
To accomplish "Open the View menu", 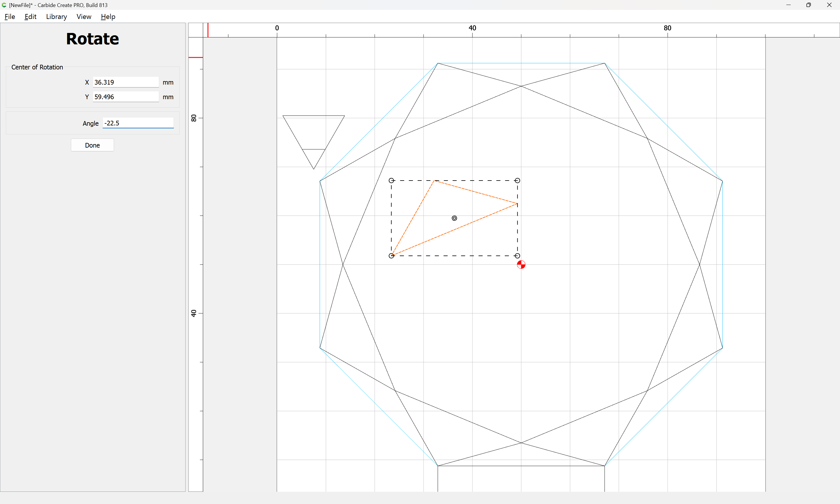I will click(x=84, y=17).
